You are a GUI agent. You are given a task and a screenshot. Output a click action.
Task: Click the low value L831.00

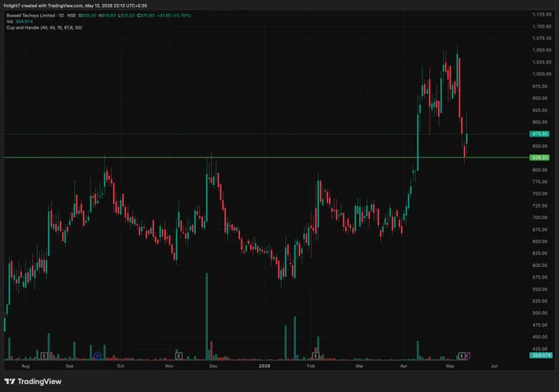(127, 16)
